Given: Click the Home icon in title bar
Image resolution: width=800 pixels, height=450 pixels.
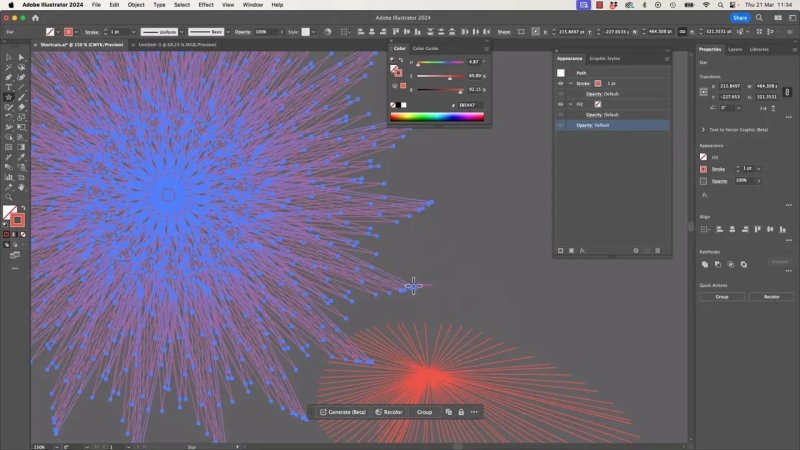Looking at the screenshot, I should tap(35, 18).
